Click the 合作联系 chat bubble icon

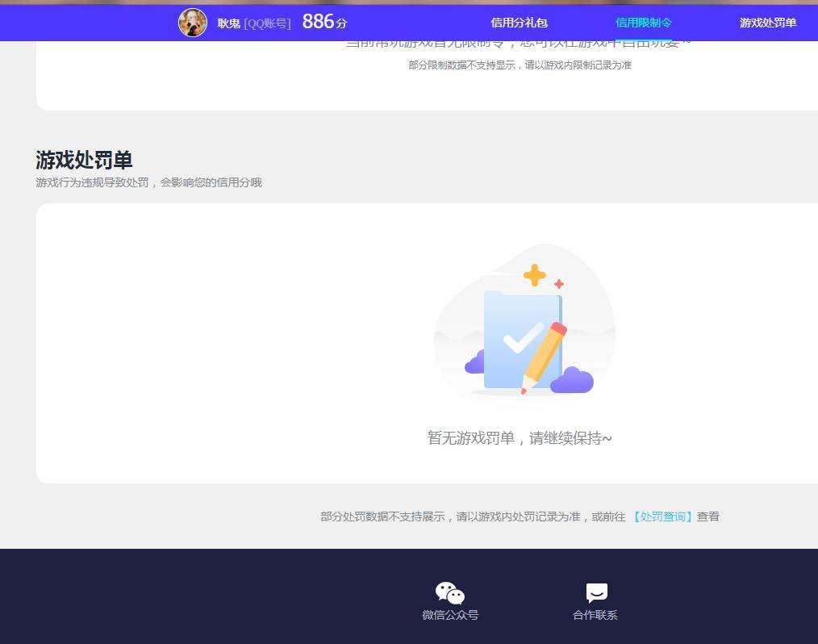(596, 593)
